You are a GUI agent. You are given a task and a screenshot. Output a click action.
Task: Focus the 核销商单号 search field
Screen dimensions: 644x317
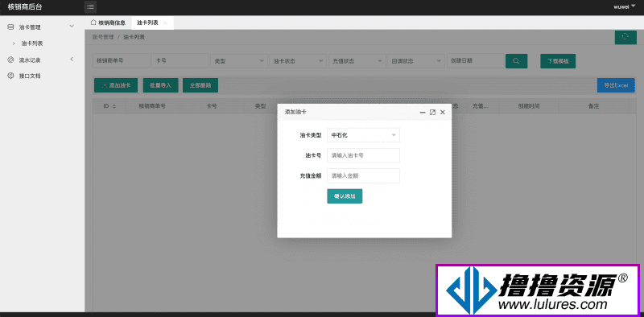coord(122,61)
